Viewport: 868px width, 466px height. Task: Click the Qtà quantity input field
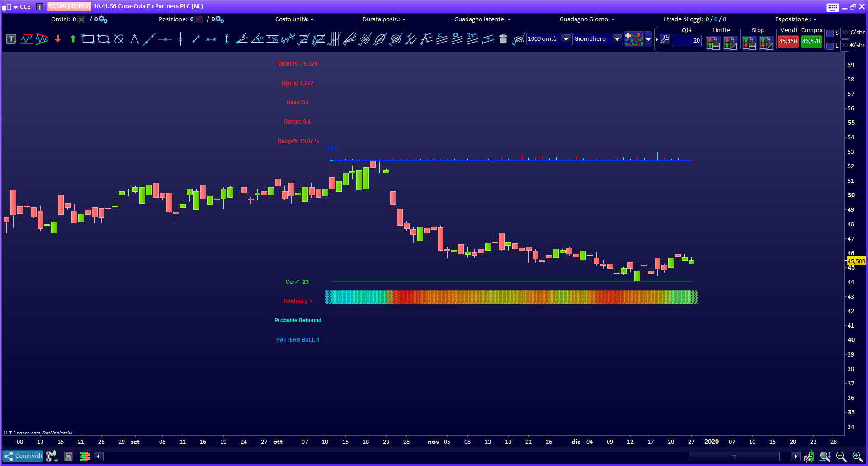tap(686, 41)
